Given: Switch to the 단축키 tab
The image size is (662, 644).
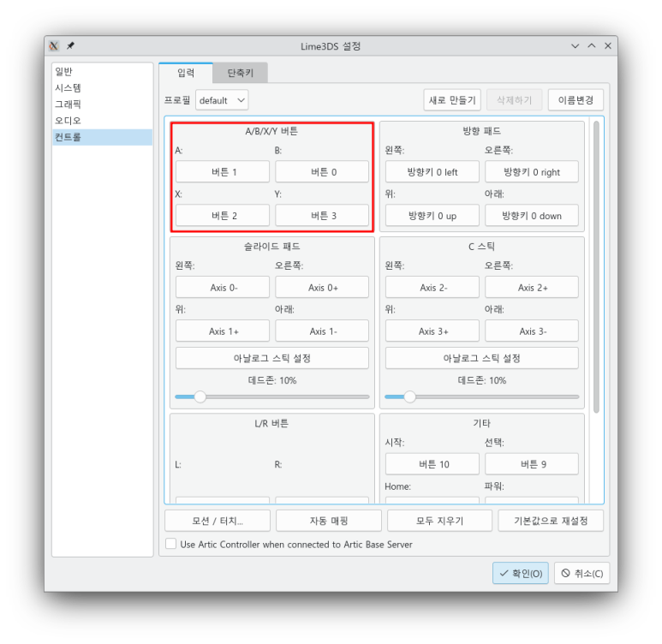Looking at the screenshot, I should (x=241, y=73).
